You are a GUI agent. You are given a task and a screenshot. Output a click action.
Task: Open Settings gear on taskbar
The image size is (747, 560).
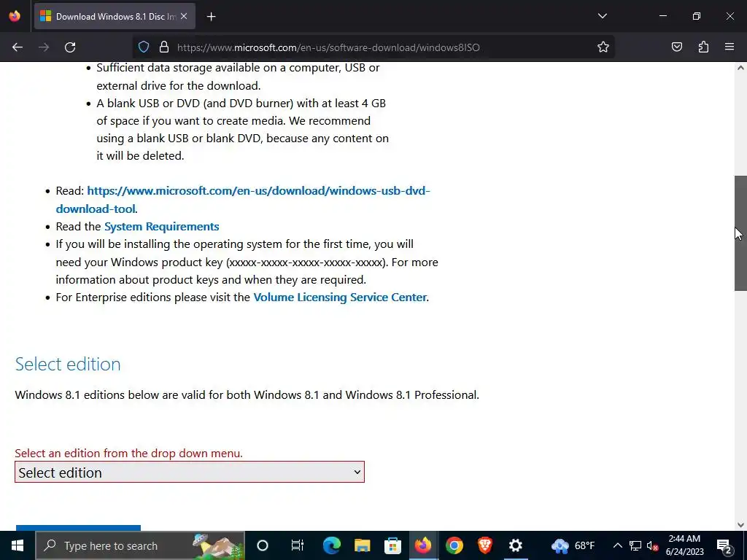(x=516, y=545)
